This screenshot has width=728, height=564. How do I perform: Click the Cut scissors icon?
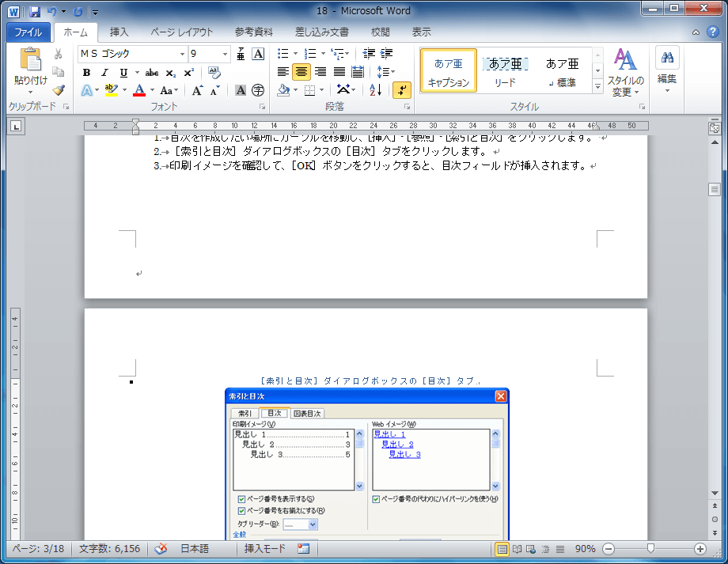coord(58,55)
